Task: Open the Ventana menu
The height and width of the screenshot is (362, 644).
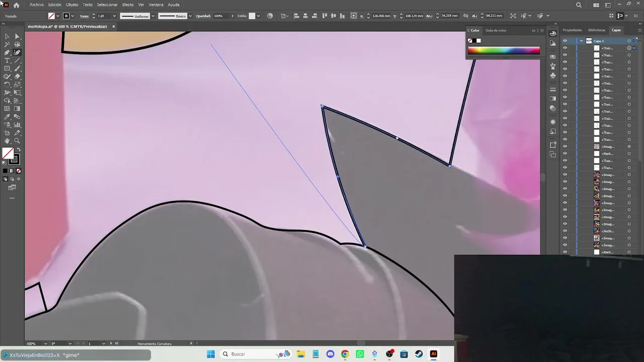Action: point(156,5)
